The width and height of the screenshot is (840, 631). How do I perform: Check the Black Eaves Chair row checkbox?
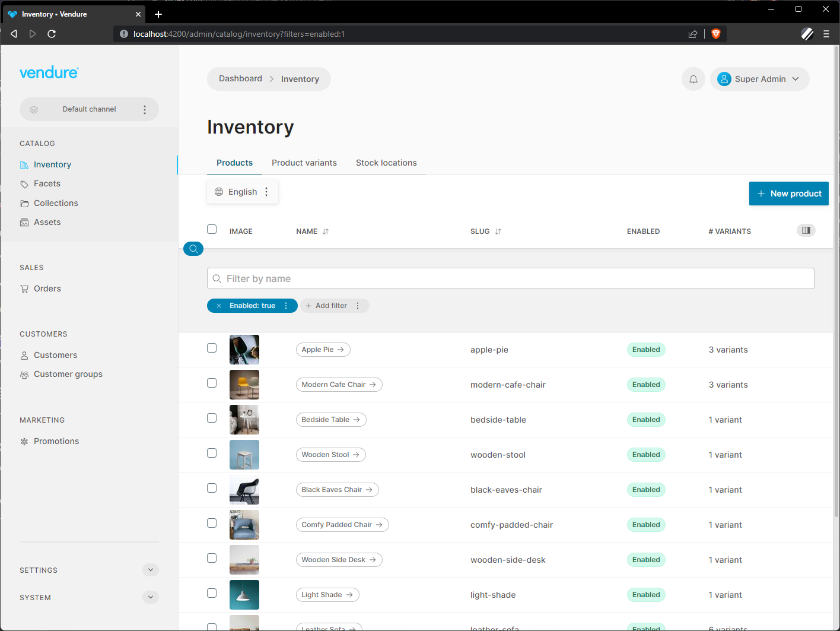[x=212, y=488]
